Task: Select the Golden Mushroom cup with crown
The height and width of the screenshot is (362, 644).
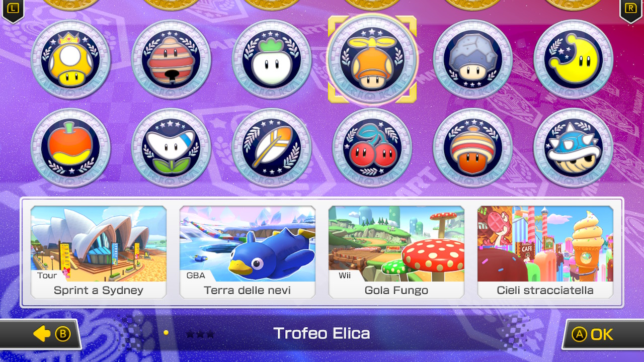Action: coord(70,59)
